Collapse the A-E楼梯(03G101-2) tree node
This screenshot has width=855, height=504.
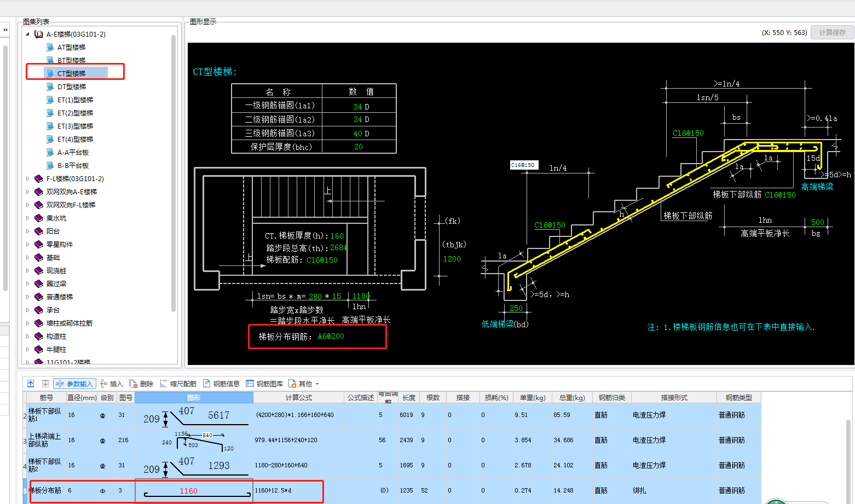coord(28,34)
